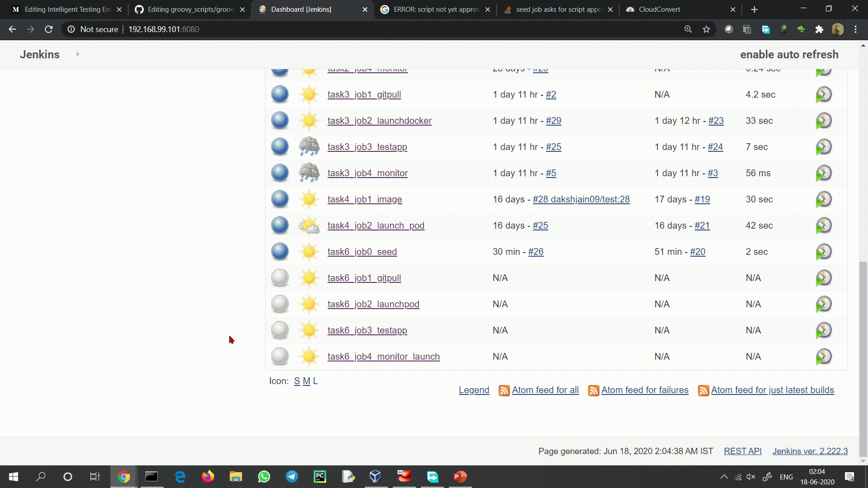868x488 pixels.
Task: Select medium icon size M
Action: 307,381
